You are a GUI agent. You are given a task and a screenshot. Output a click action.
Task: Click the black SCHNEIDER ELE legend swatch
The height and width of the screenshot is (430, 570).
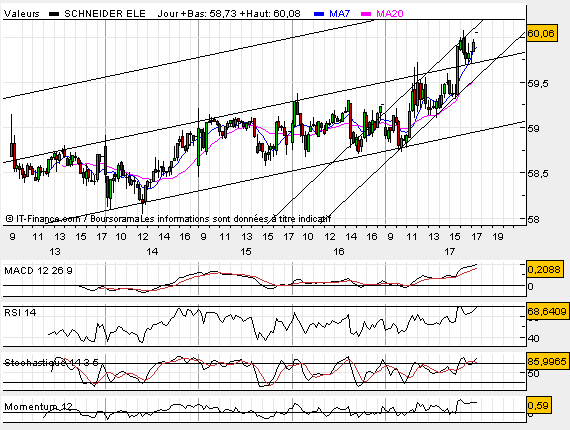[54, 14]
